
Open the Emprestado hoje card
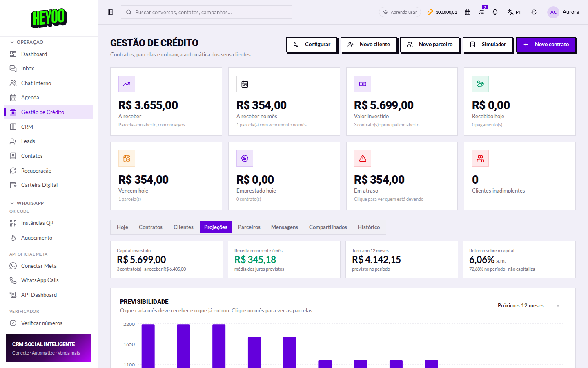click(x=284, y=176)
